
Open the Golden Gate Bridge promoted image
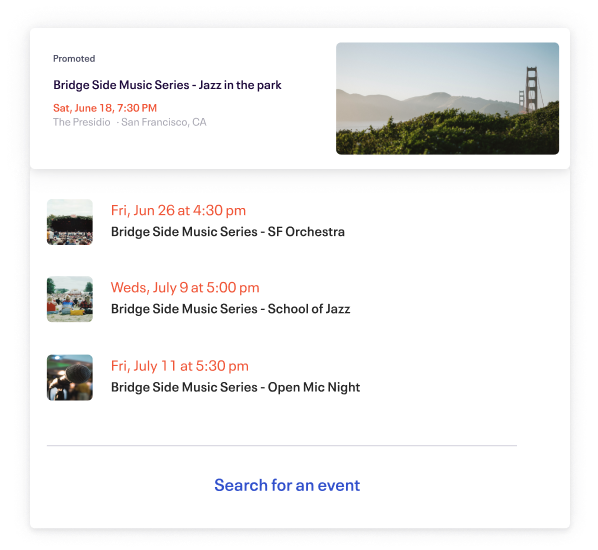[447, 98]
